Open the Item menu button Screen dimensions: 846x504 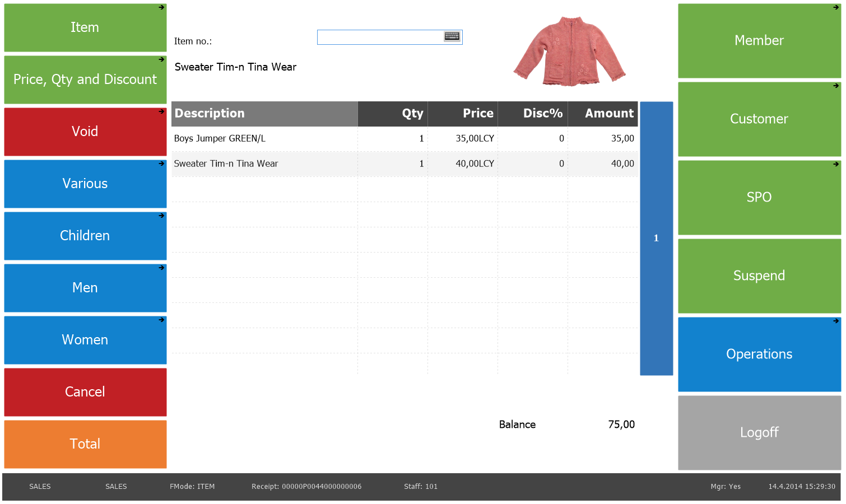[x=85, y=27]
